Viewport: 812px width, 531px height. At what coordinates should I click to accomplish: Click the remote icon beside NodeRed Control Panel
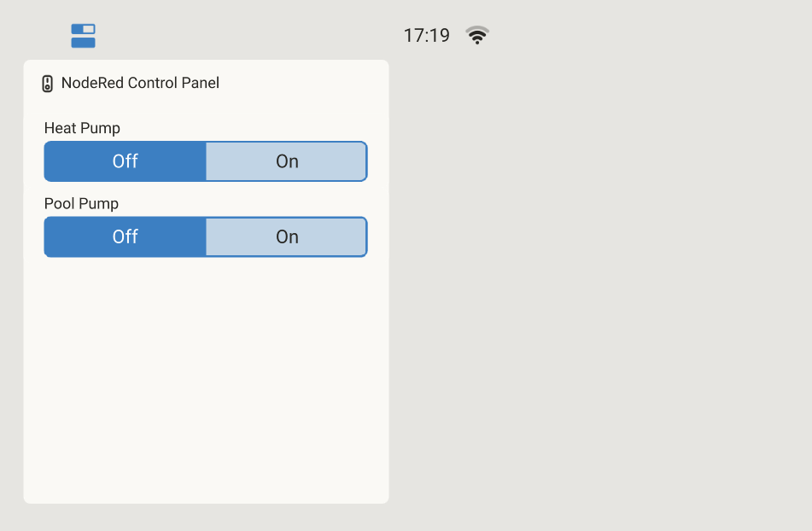click(x=48, y=84)
